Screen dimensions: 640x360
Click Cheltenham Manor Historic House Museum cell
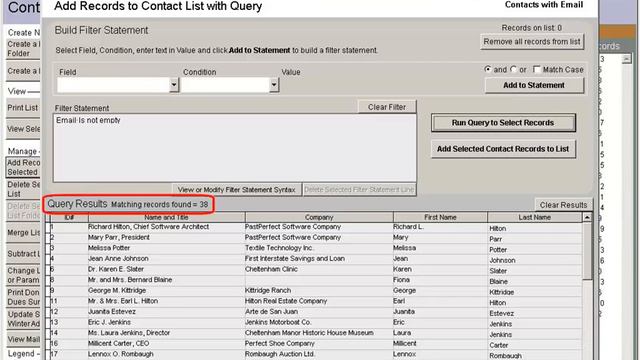click(x=319, y=333)
